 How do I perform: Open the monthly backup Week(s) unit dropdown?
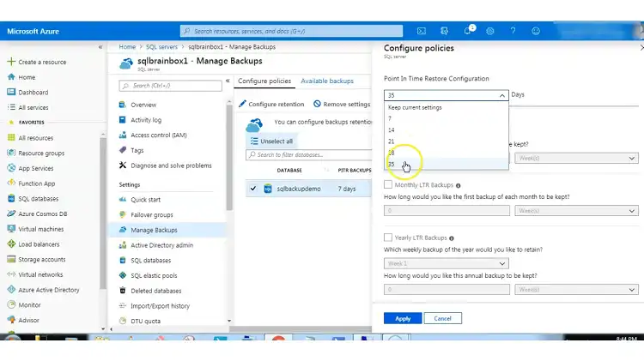(576, 210)
